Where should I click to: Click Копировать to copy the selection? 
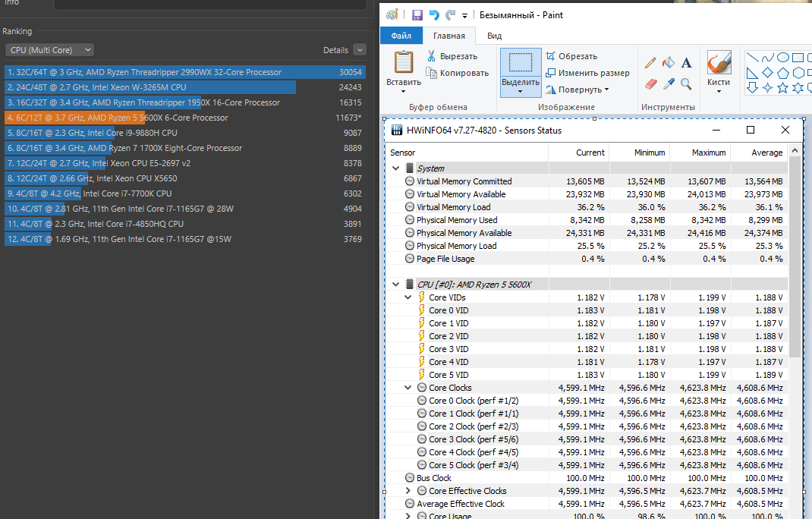pyautogui.click(x=458, y=73)
